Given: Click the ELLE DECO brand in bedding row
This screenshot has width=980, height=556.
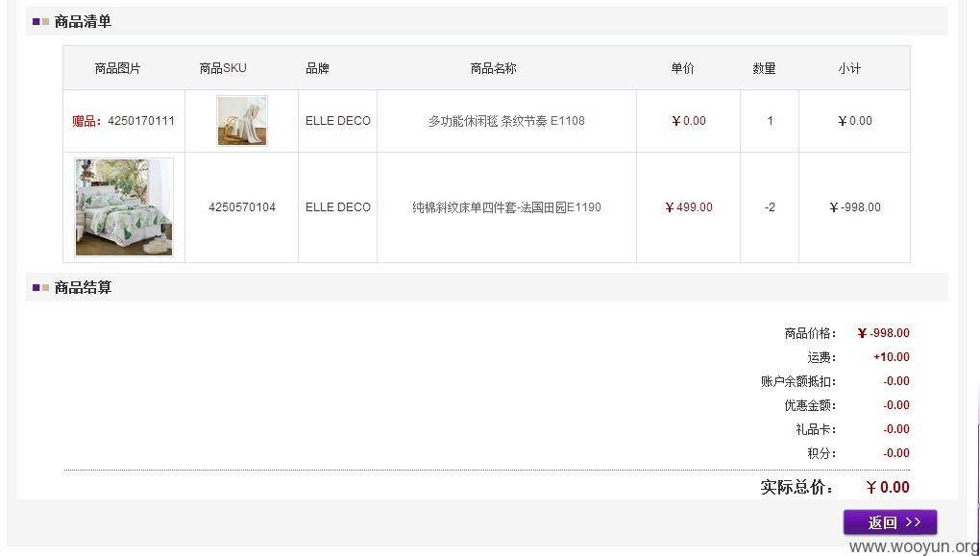Looking at the screenshot, I should coord(338,206).
